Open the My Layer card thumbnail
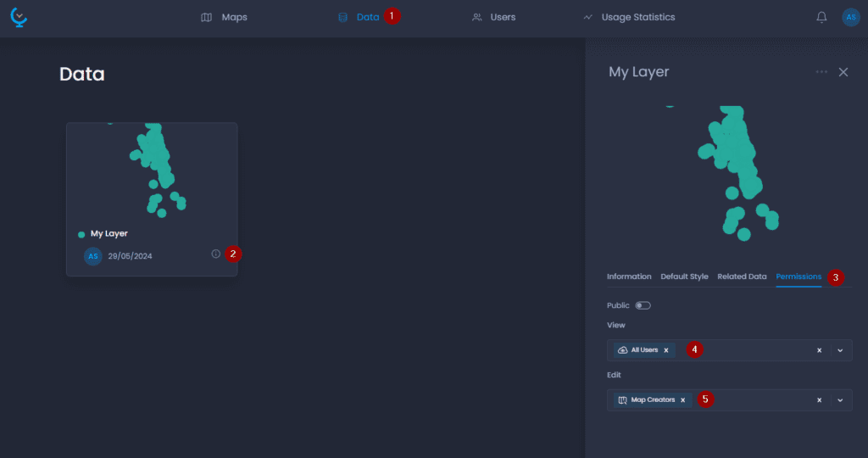The height and width of the screenshot is (458, 868). (x=153, y=171)
